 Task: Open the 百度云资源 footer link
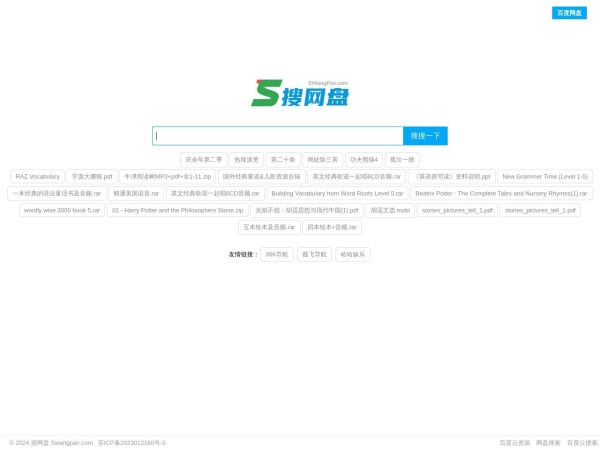coord(515,442)
